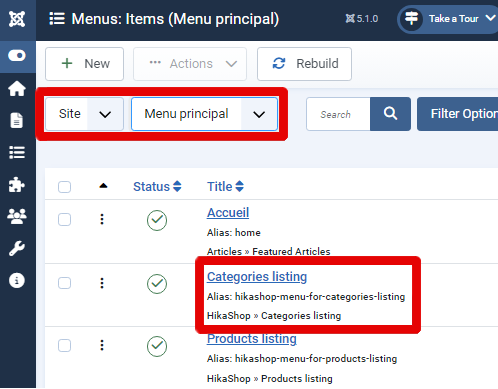This screenshot has height=389, width=498.
Task: Open the Home Dashboard house icon
Action: pyautogui.click(x=17, y=89)
